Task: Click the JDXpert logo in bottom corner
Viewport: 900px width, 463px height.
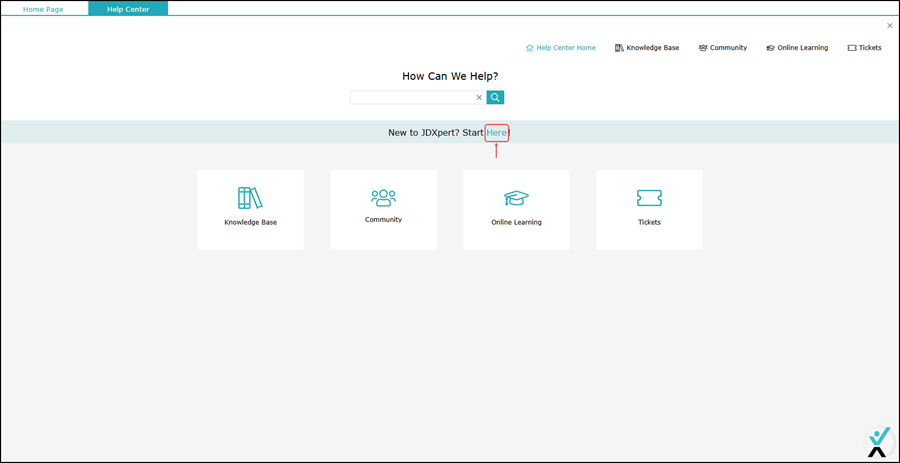Action: click(x=877, y=442)
